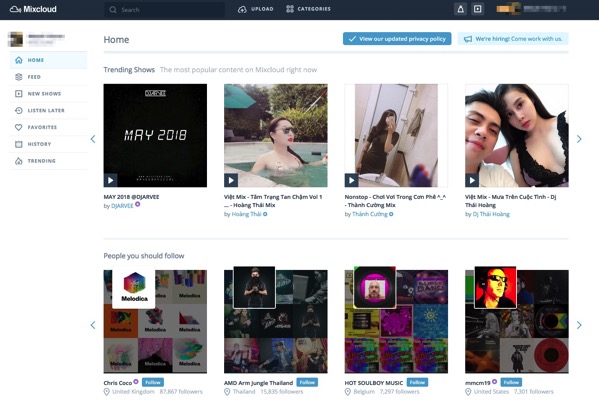Play the Nonstop Thành Cường Mix show
Image resolution: width=599 pixels, height=418 pixels.
(351, 180)
